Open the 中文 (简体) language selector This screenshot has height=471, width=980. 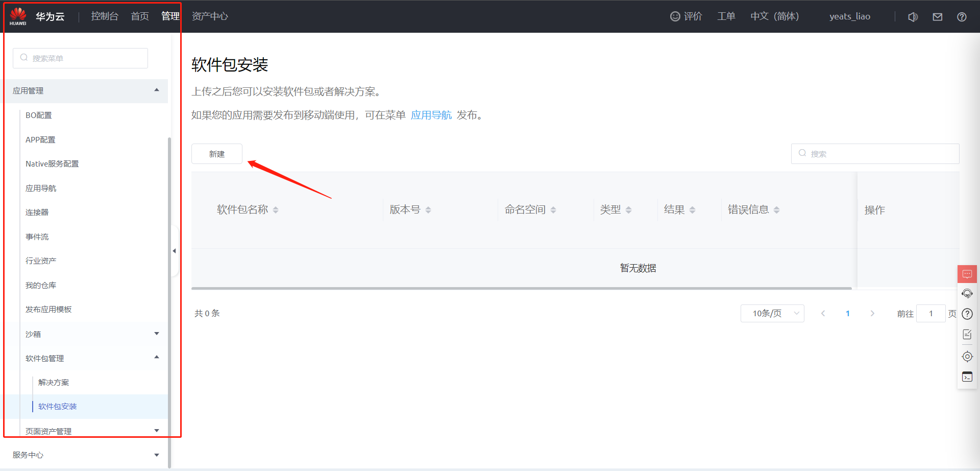pos(774,16)
